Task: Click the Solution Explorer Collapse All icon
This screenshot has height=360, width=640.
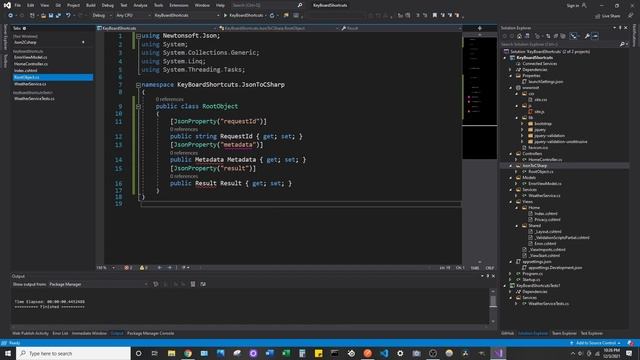Action: (x=556, y=36)
